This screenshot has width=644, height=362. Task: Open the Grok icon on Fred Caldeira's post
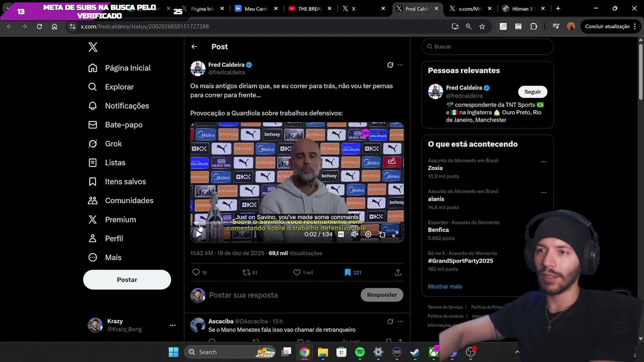[x=390, y=65]
